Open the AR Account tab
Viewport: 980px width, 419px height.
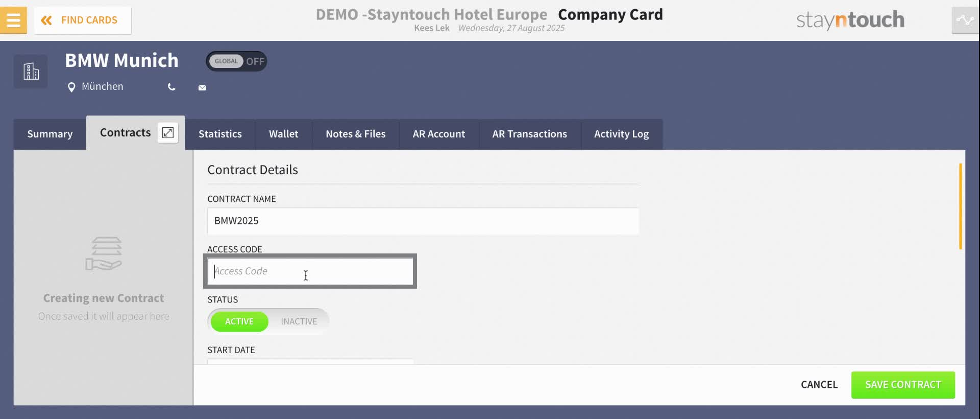(439, 134)
